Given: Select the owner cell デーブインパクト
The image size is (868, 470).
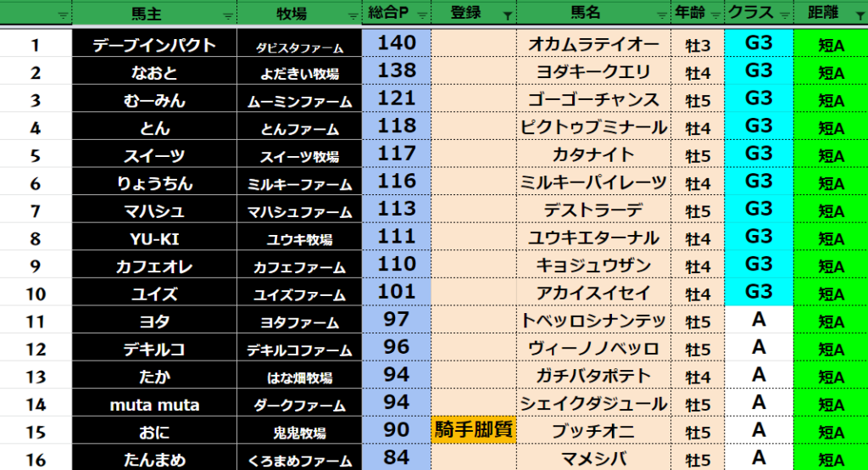Looking at the screenshot, I should (x=155, y=45).
